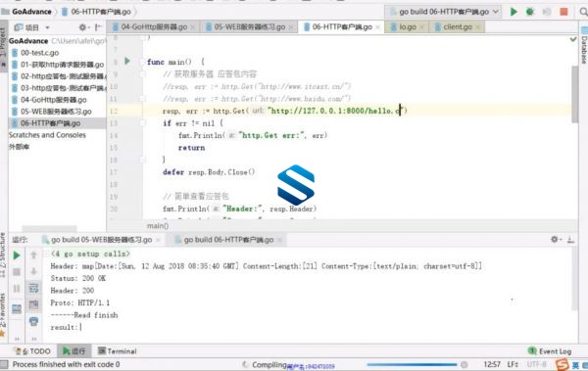Expand the run configuration dropdown
Screen dimensions: 588x371
click(x=495, y=12)
